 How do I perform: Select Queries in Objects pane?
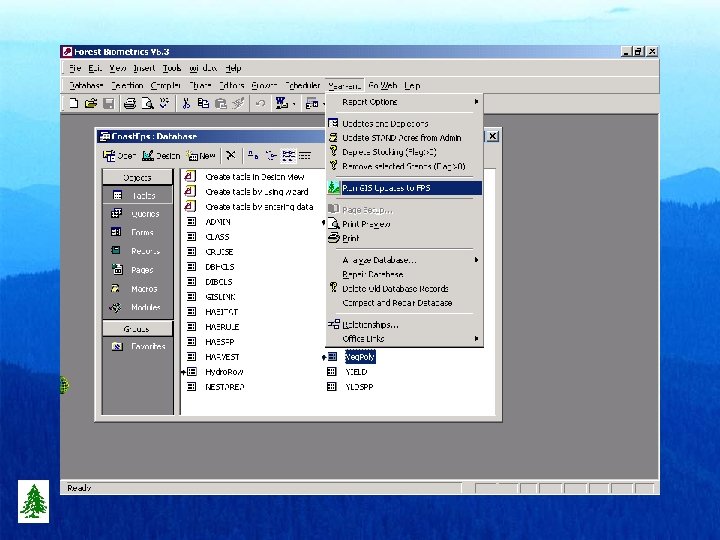point(137,214)
